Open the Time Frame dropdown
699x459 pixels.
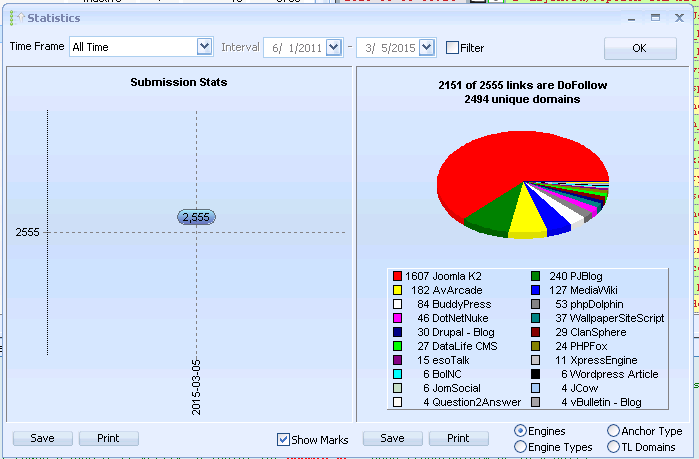click(204, 46)
